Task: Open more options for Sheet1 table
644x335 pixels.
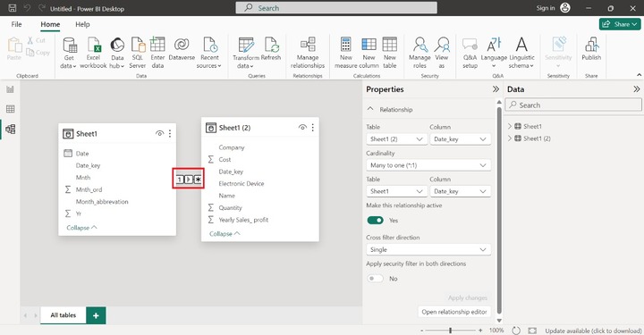Action: [x=170, y=134]
